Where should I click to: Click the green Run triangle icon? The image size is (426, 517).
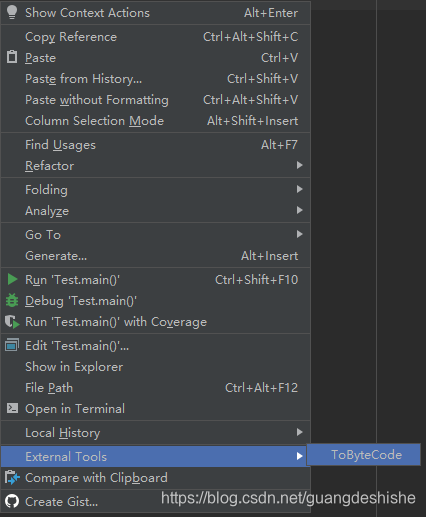[x=12, y=279]
